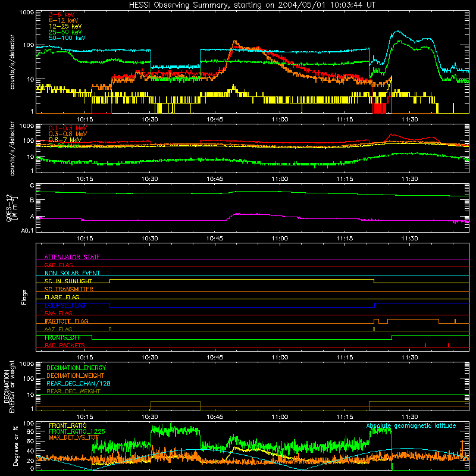This screenshot has width=476, height=476.
Task: Select the 25-50 keV legend label
Action: point(65,32)
